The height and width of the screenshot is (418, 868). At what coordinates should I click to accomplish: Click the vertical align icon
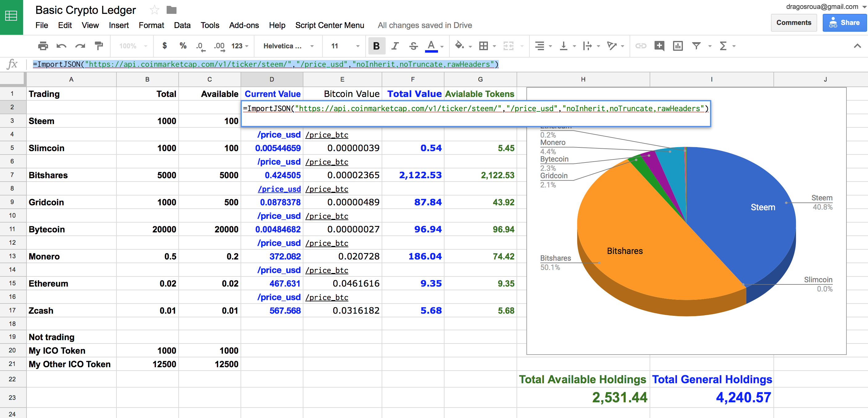tap(563, 46)
